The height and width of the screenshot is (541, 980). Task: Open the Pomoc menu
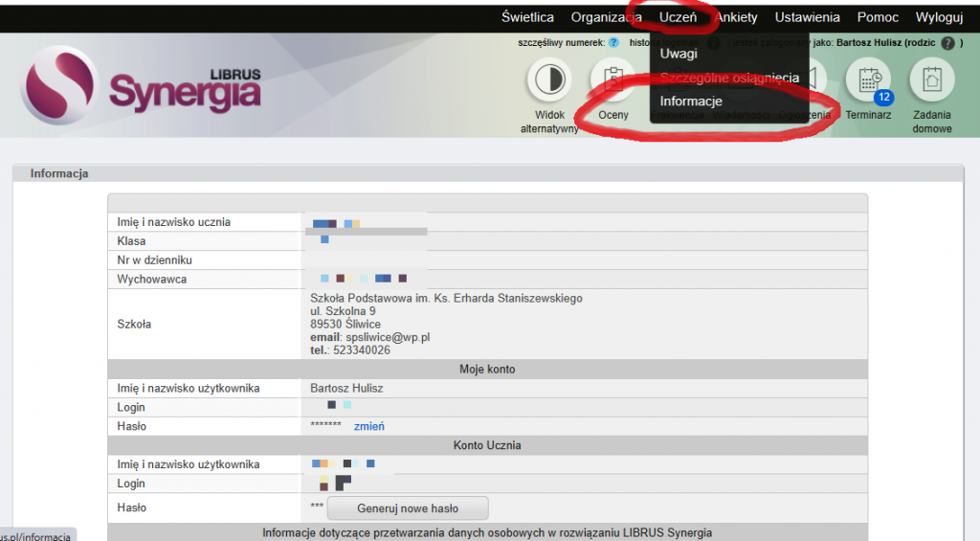click(878, 17)
